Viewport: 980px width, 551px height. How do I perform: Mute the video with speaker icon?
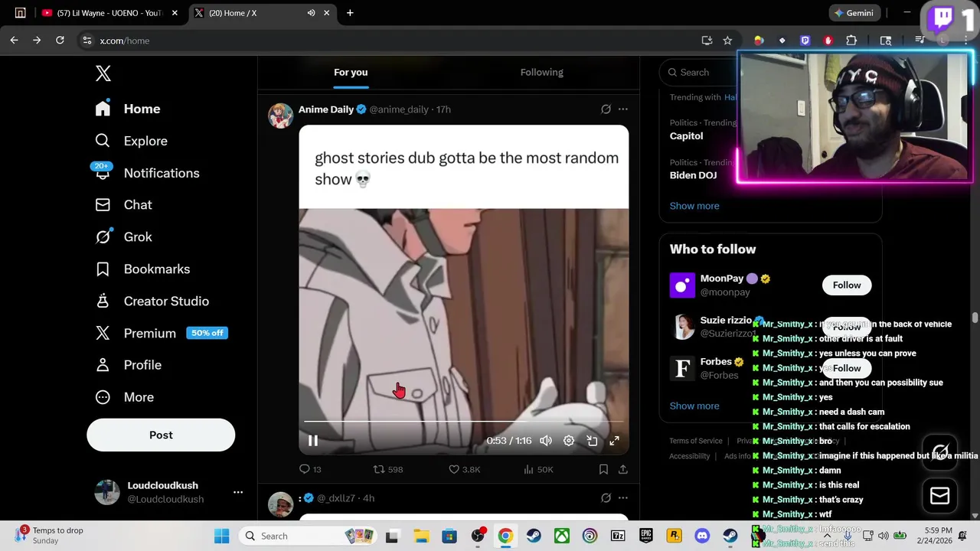[546, 441]
